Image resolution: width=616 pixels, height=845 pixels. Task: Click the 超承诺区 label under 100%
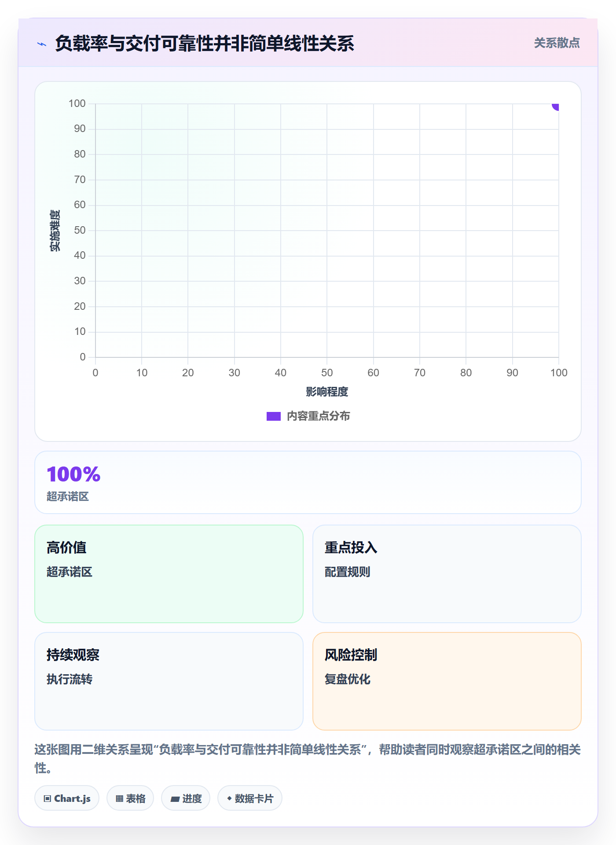[x=68, y=496]
